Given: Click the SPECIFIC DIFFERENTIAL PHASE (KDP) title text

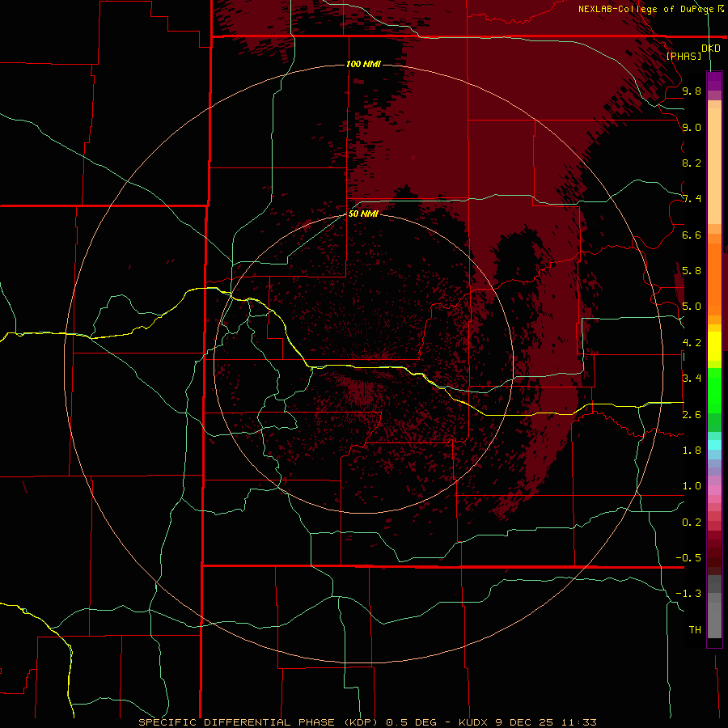Looking at the screenshot, I should pos(260,722).
